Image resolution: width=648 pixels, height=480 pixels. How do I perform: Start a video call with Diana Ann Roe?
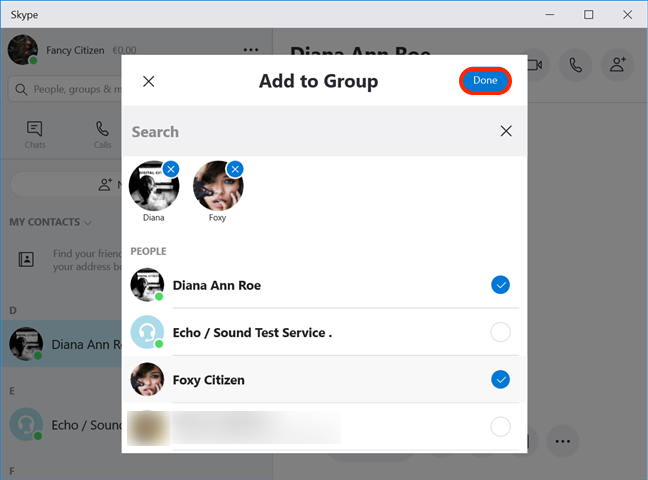point(535,65)
